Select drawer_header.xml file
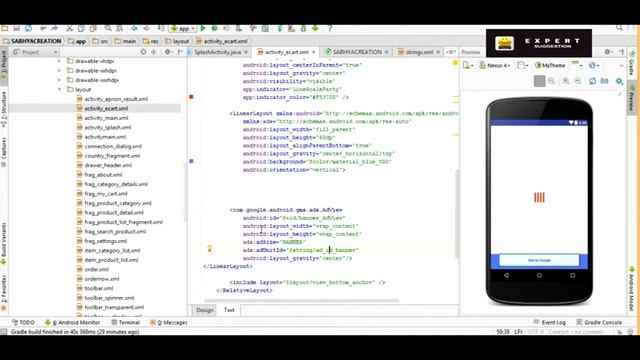640x360 pixels. 104,165
